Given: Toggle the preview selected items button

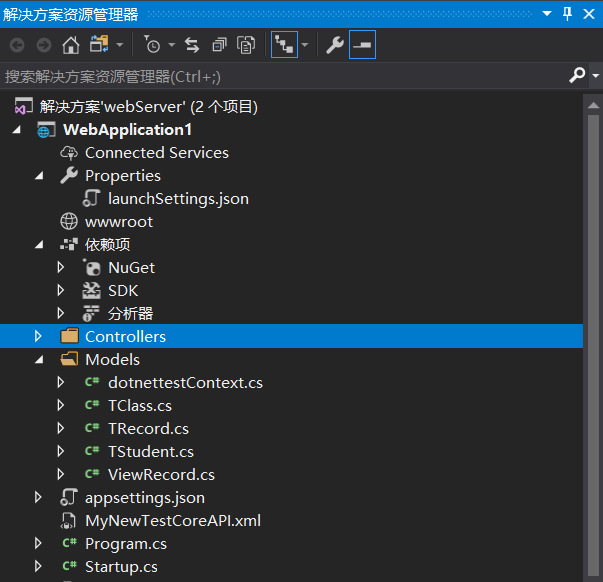Looking at the screenshot, I should (362, 45).
